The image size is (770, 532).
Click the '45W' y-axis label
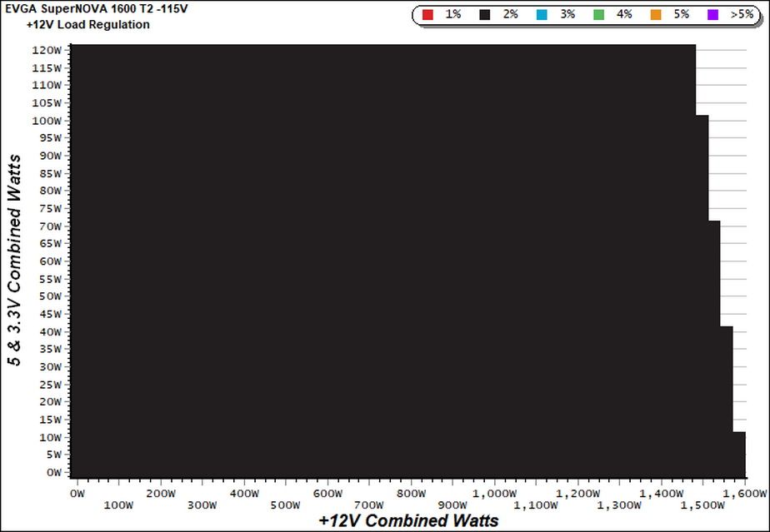51,314
